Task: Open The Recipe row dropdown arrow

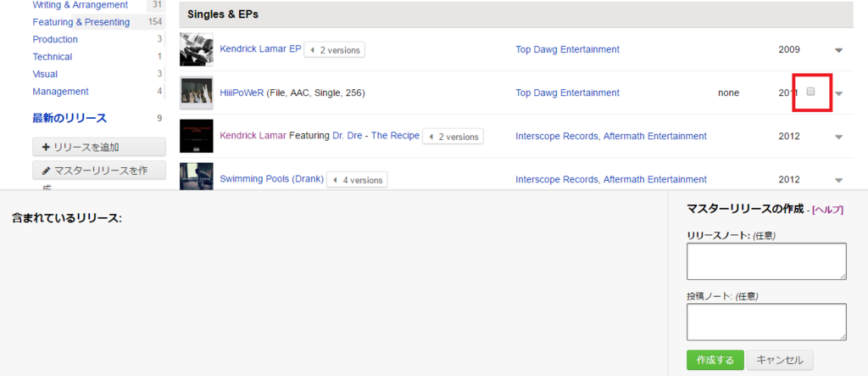Action: pyautogui.click(x=838, y=137)
